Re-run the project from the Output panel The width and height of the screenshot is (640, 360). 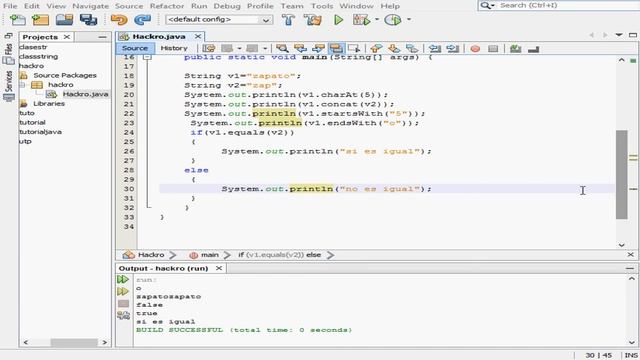(x=123, y=280)
